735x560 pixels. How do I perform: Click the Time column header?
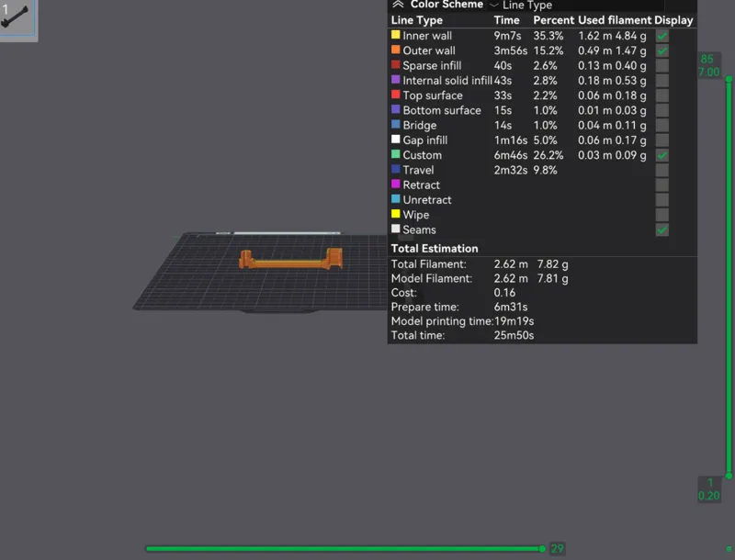tap(506, 20)
